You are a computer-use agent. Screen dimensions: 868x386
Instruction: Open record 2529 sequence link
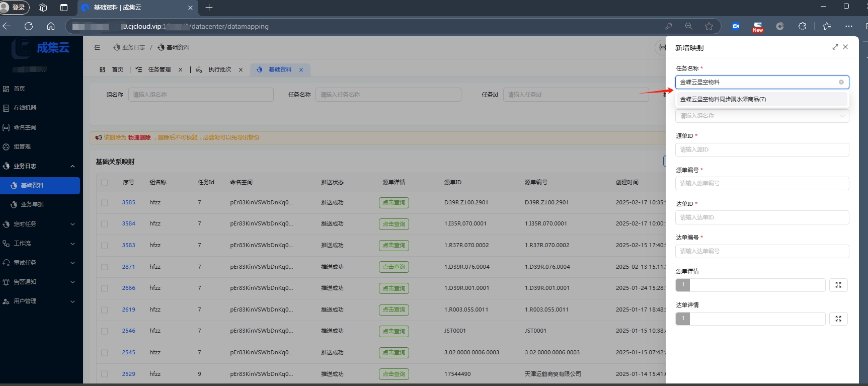[128, 374]
